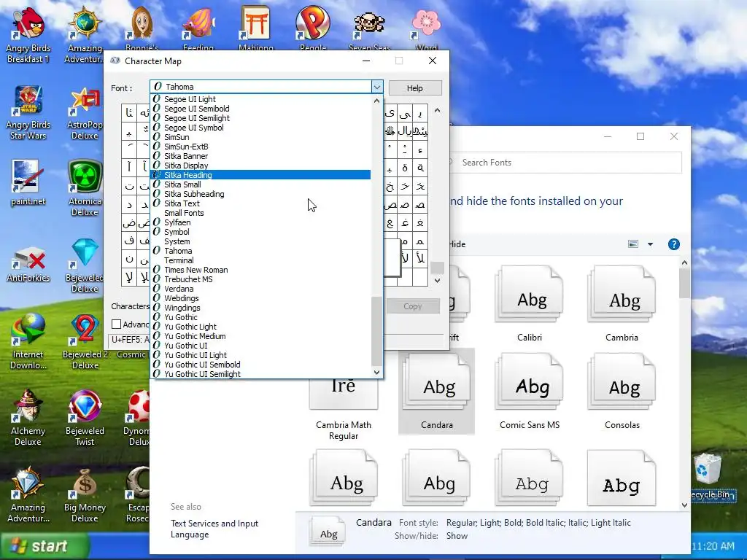
Task: Click the blue help question mark icon in Fonts window
Action: (x=673, y=244)
